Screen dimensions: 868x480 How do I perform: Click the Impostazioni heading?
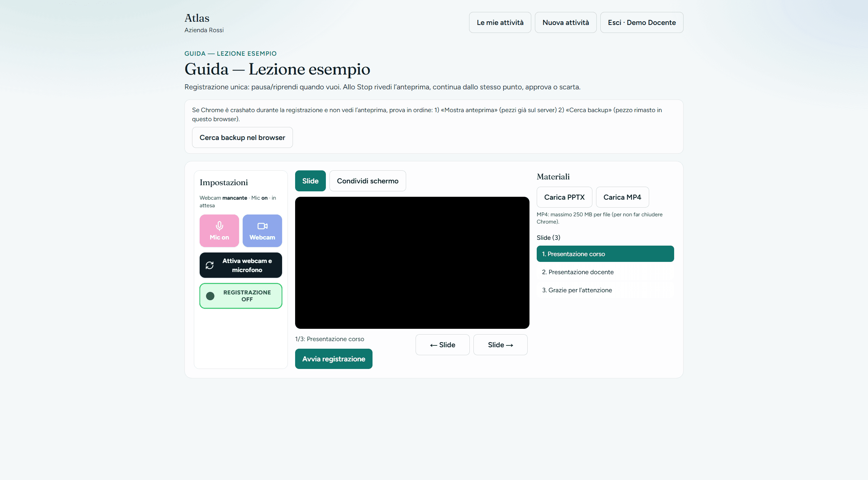[x=224, y=182]
